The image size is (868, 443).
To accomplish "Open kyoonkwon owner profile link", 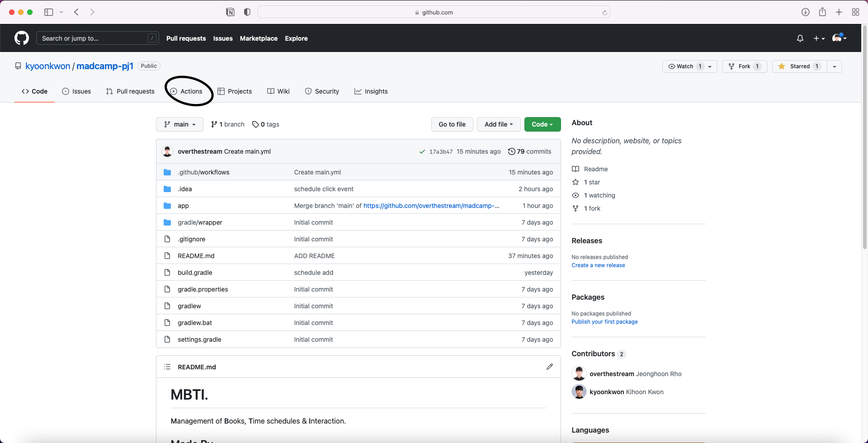I will coord(48,66).
